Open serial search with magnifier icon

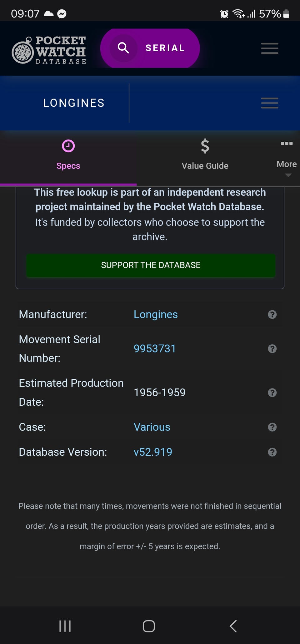click(123, 48)
